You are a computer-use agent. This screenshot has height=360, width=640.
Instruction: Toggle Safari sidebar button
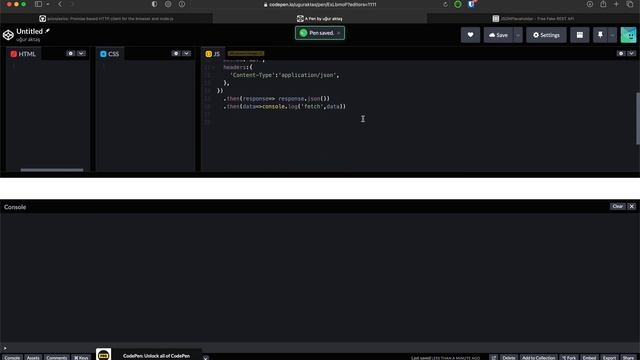pos(38,4)
